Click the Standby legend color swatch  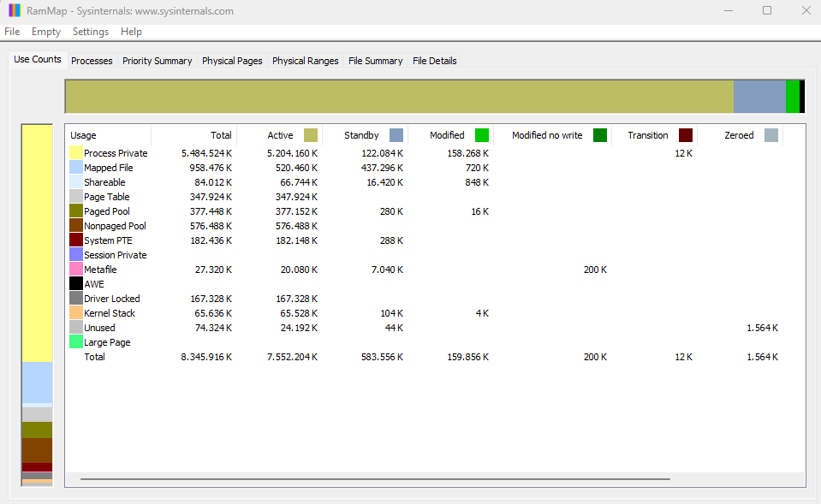(396, 134)
